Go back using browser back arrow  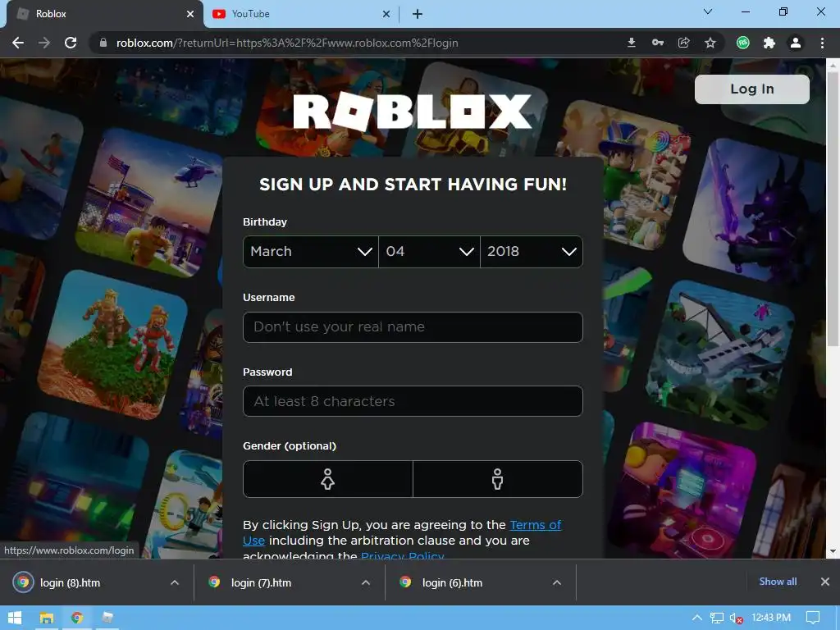[18, 43]
